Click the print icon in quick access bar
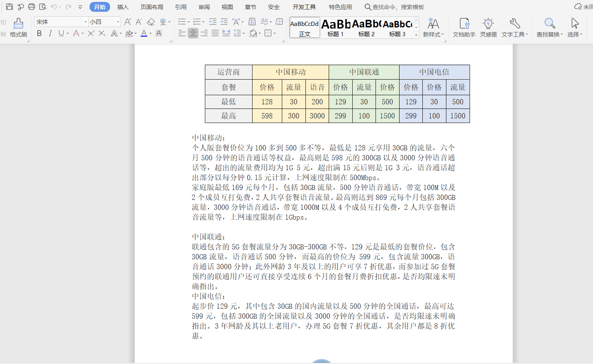593x364 pixels. tap(32, 7)
